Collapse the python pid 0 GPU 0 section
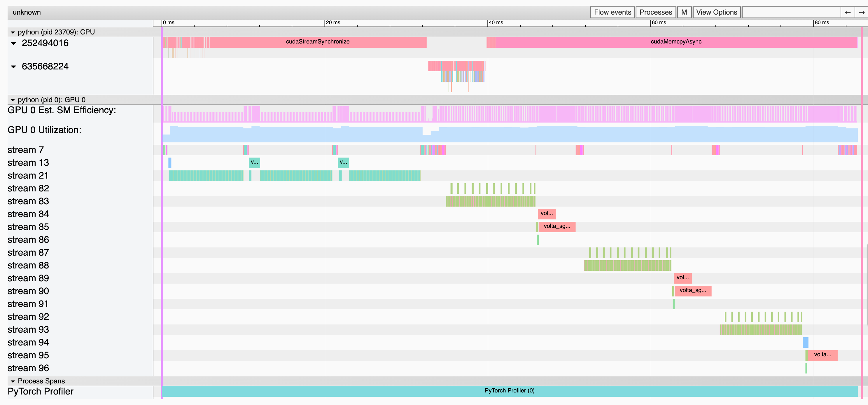 13,100
